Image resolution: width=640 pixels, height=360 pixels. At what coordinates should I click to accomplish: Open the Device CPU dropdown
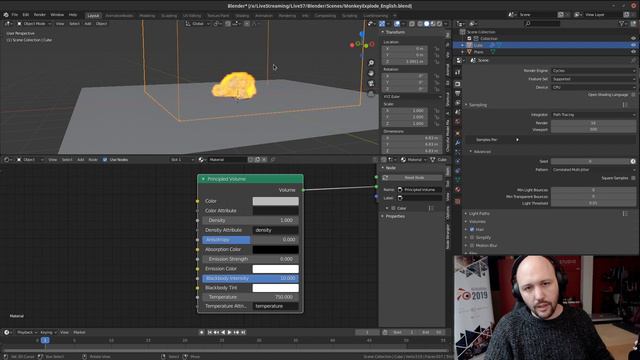593,87
